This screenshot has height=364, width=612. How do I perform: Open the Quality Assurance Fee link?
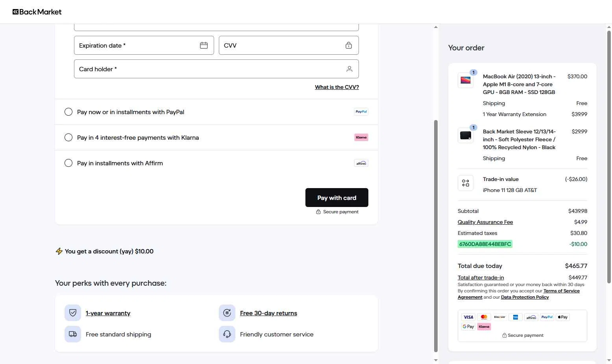(485, 222)
